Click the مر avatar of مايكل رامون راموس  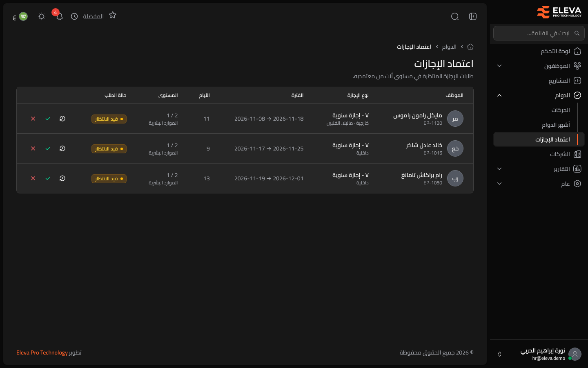click(x=455, y=119)
